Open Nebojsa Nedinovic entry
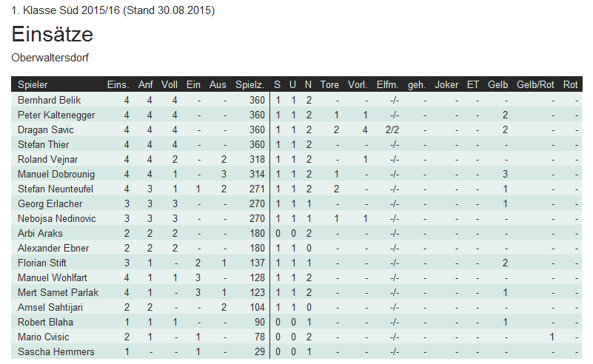This screenshot has height=364, width=593. point(57,218)
